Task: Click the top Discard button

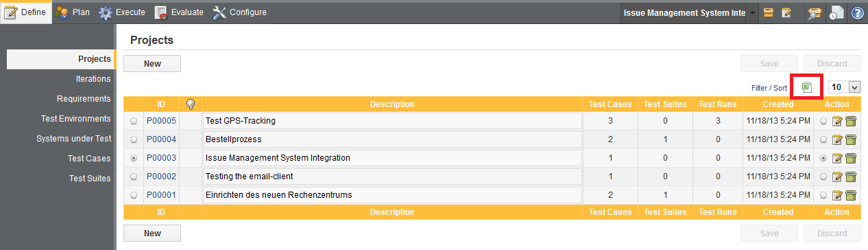Action: (x=832, y=64)
